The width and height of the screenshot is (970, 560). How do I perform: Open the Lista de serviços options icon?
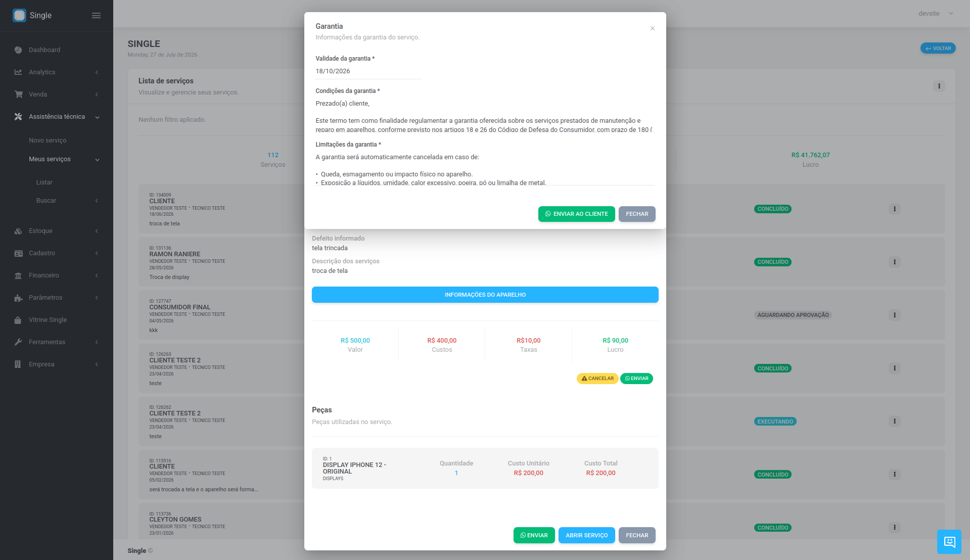pyautogui.click(x=939, y=86)
